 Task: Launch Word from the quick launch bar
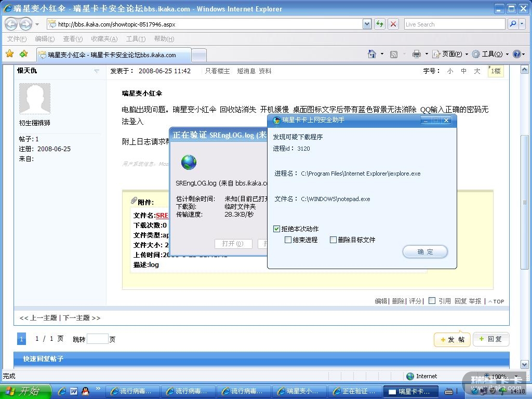pyautogui.click(x=74, y=391)
